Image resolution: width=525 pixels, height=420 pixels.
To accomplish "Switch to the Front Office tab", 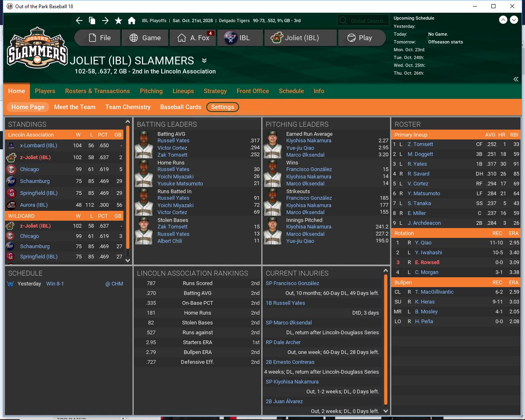I will 253,91.
